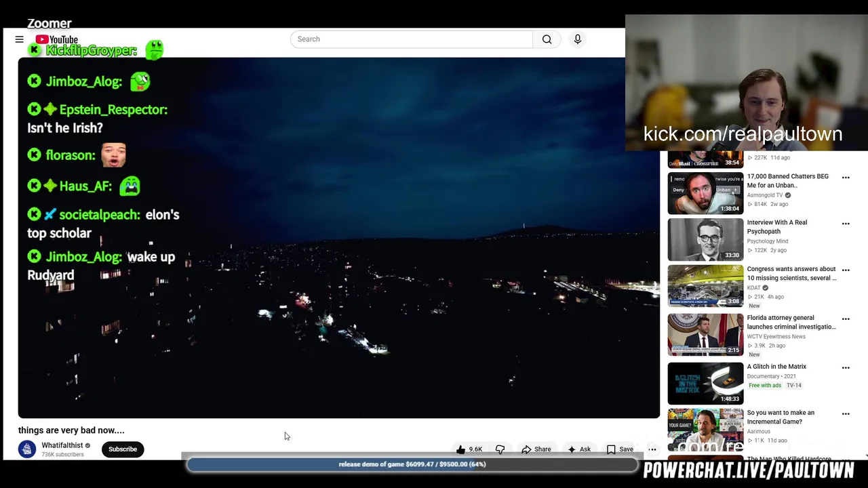Open 'So you want to make an Incremental Game?'
The image size is (868, 488).
tap(781, 417)
